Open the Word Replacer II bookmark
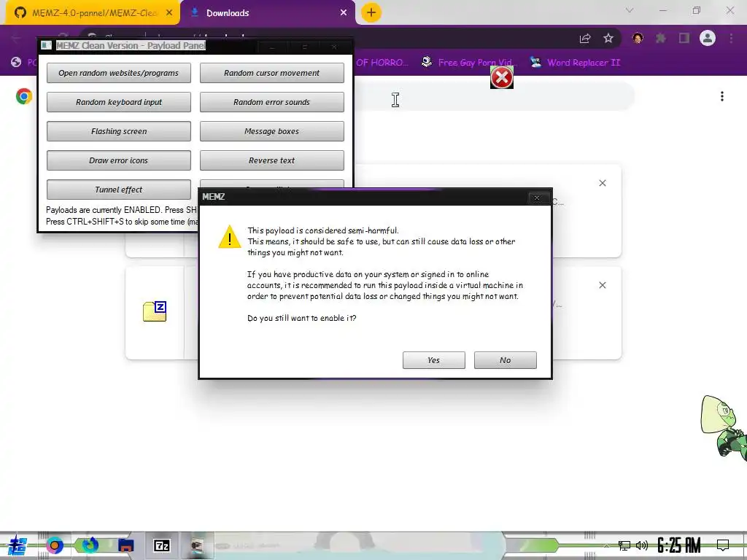Screen dimensions: 747x560 [x=575, y=63]
